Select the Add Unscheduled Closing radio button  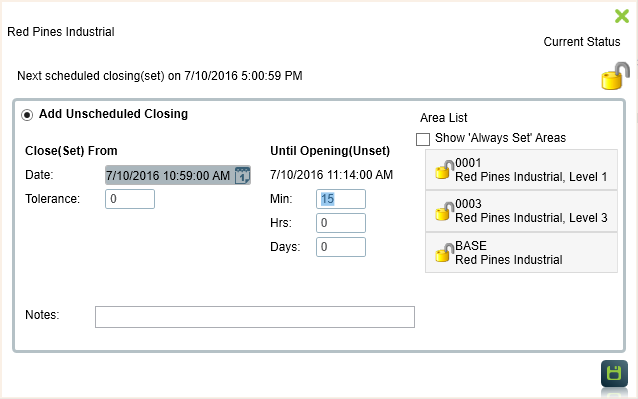point(27,115)
